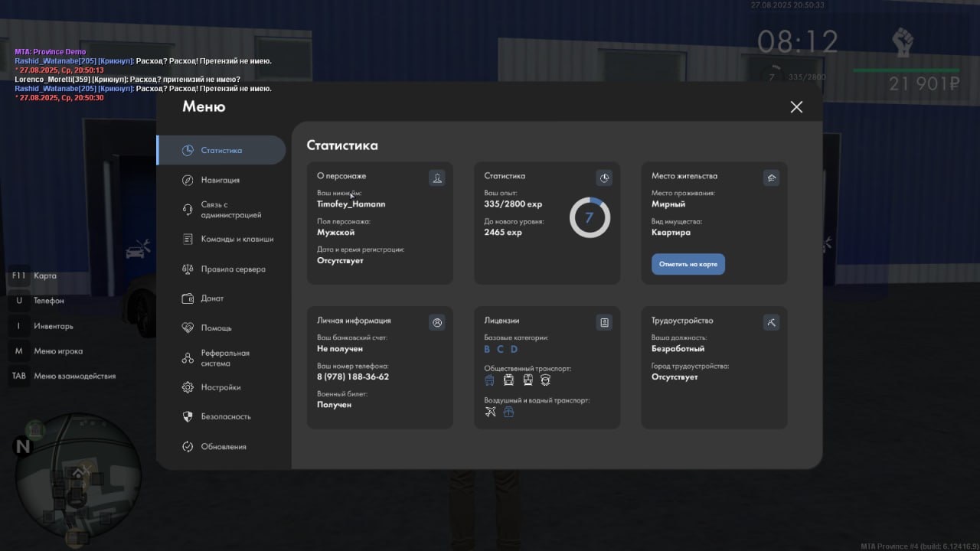Click property type Квартира

[671, 232]
